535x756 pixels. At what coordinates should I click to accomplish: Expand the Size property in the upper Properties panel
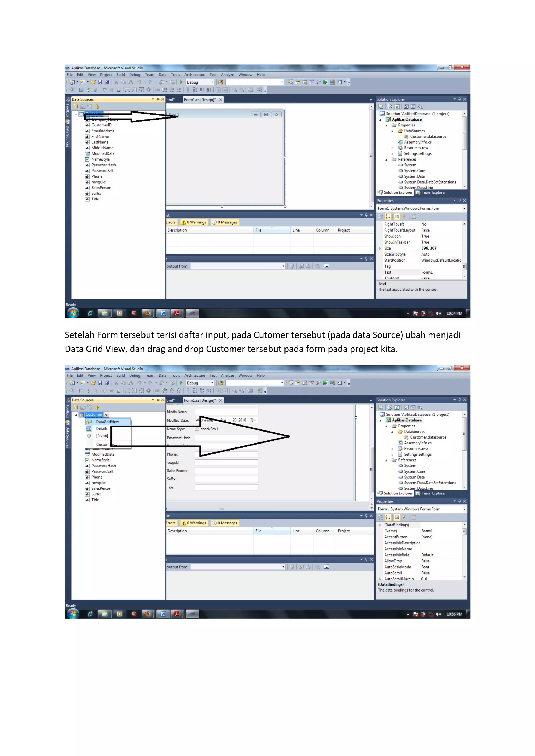380,248
